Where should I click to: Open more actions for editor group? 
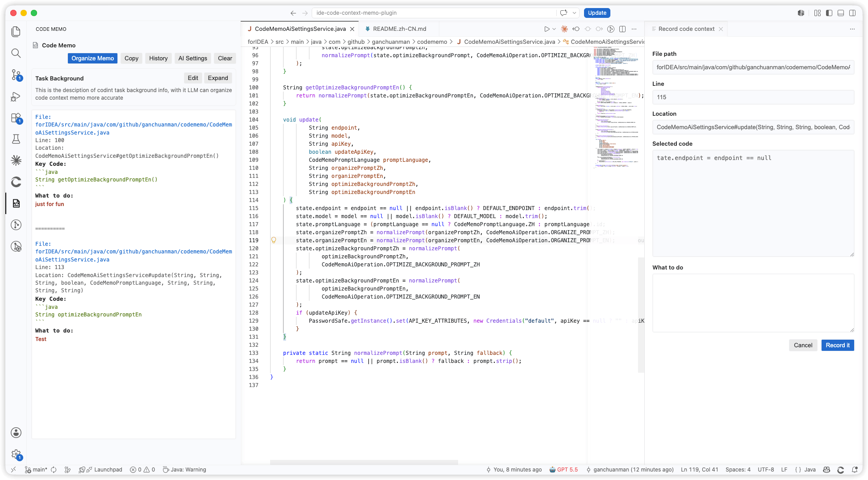634,29
